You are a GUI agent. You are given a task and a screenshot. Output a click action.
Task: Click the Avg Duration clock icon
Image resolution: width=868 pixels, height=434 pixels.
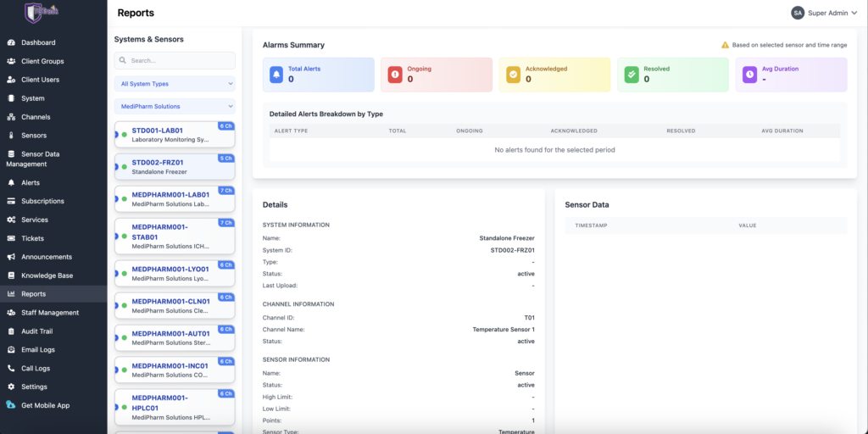[x=748, y=75]
